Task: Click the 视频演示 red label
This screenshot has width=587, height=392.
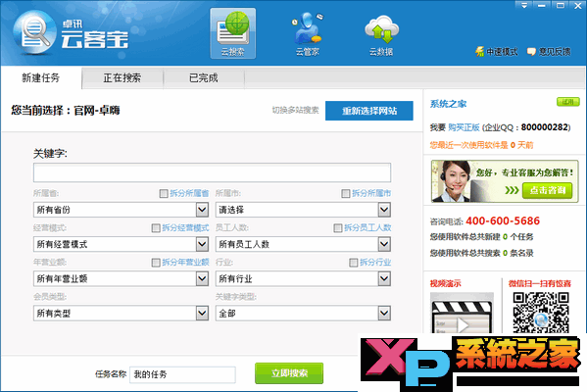Action: pos(446,284)
